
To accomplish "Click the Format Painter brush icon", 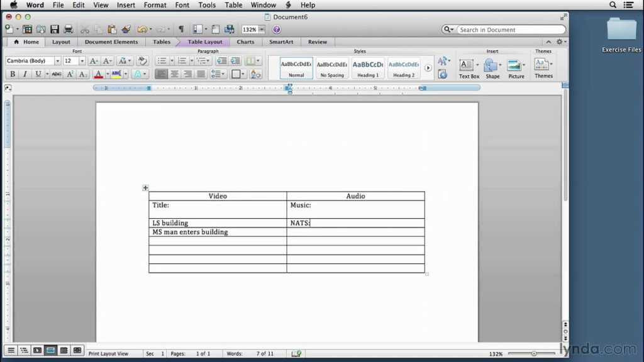I will [125, 29].
